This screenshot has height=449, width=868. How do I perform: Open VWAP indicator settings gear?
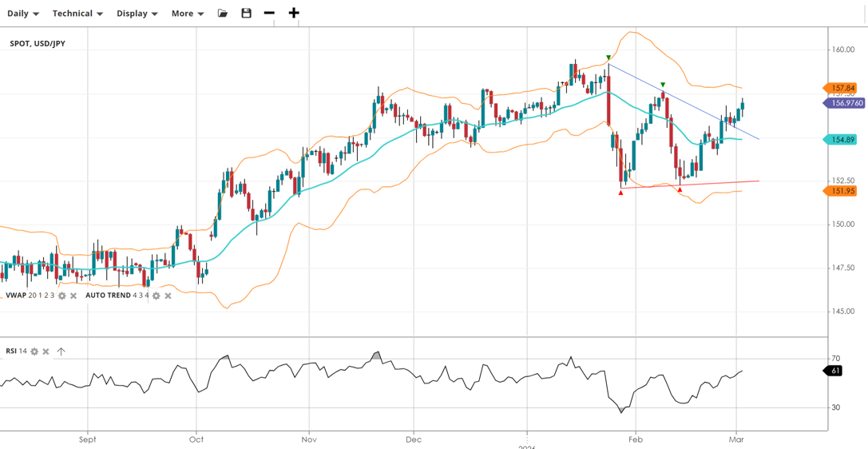62,296
